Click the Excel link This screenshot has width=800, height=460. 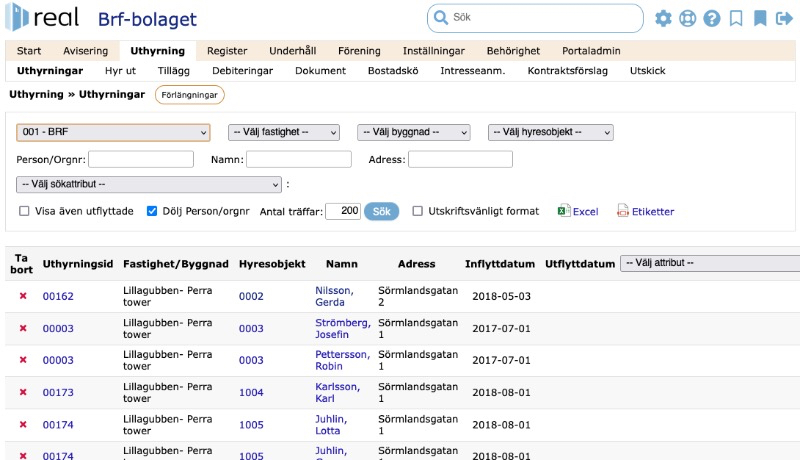click(585, 211)
